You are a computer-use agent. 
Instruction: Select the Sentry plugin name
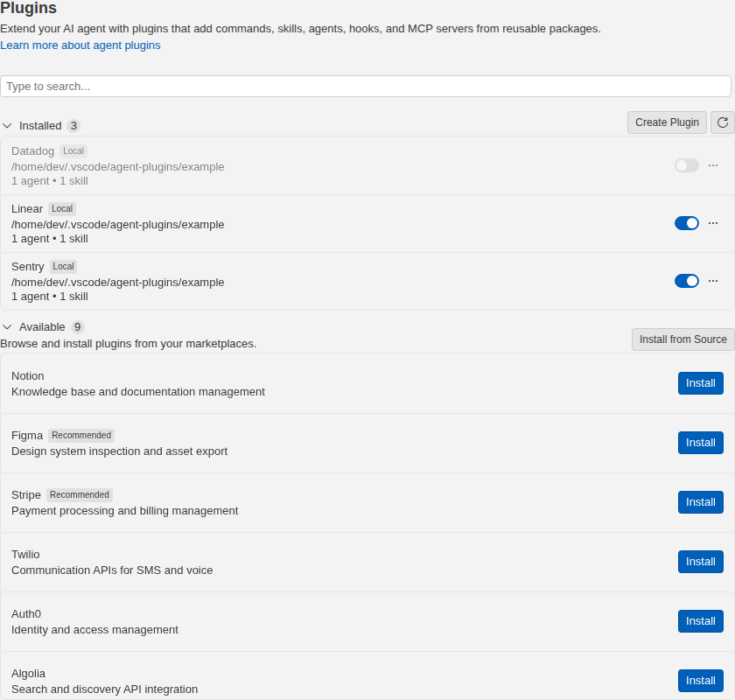tap(28, 267)
